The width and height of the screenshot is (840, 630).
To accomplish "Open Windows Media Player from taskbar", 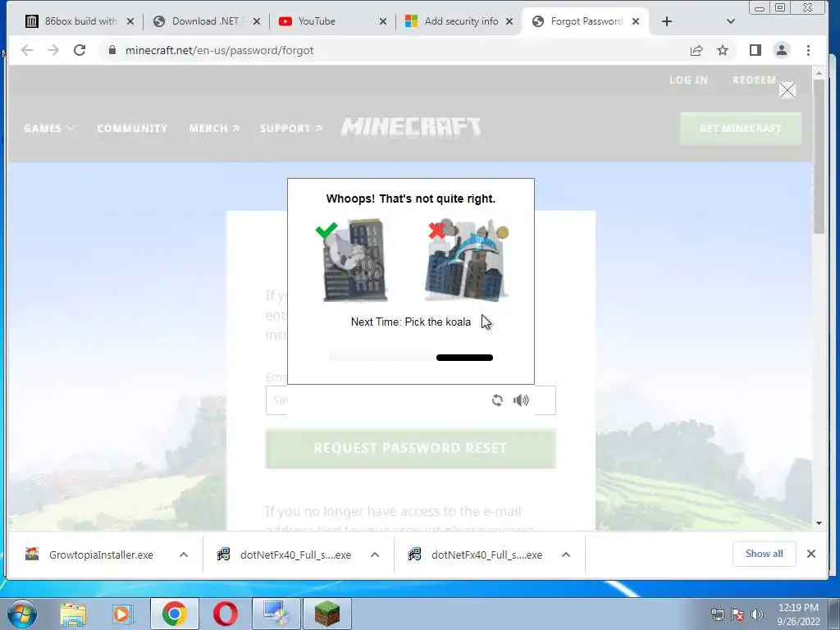I will pyautogui.click(x=123, y=614).
